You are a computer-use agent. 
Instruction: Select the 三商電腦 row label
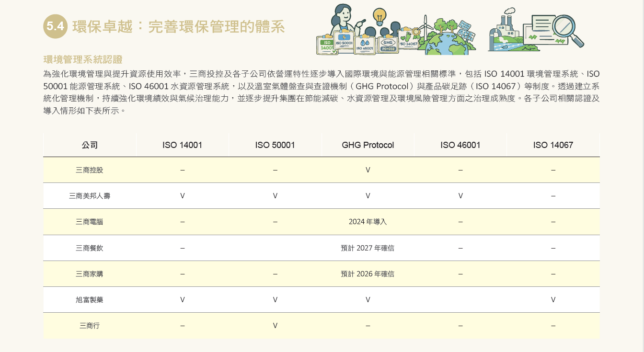click(x=90, y=222)
